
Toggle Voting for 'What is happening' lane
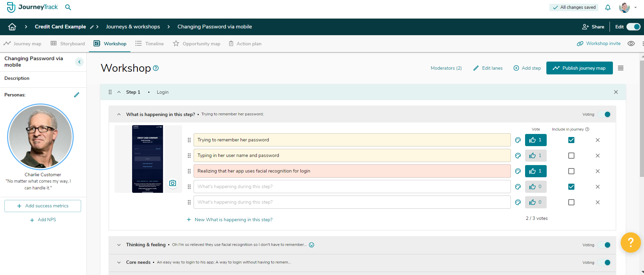click(x=604, y=114)
